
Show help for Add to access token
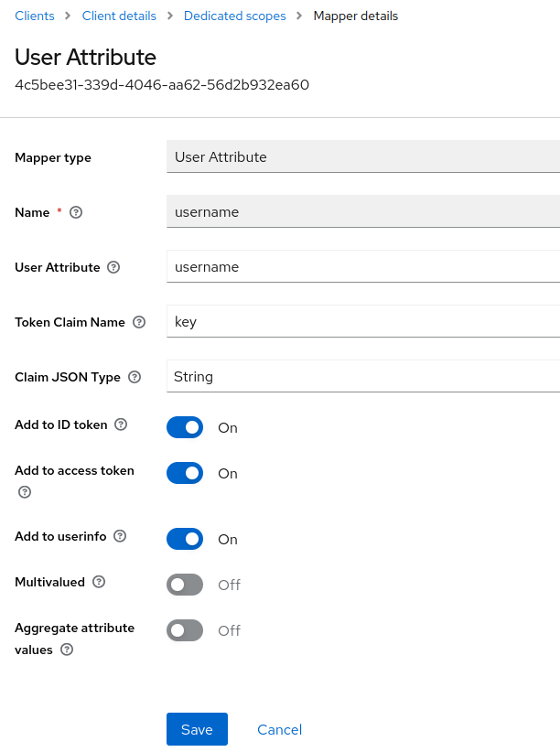pos(25,491)
